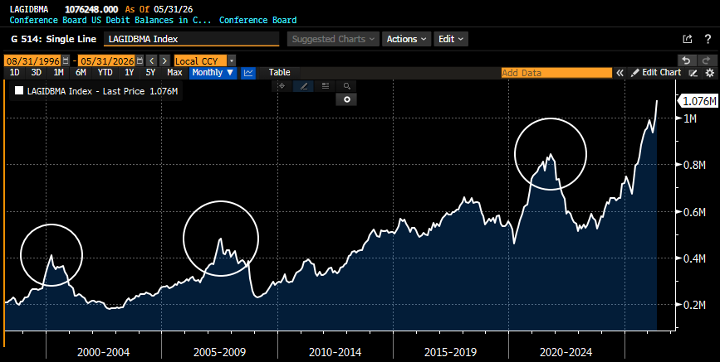Screen dimensions: 720x362
Task: Click the undo arrow button
Action: (x=686, y=61)
